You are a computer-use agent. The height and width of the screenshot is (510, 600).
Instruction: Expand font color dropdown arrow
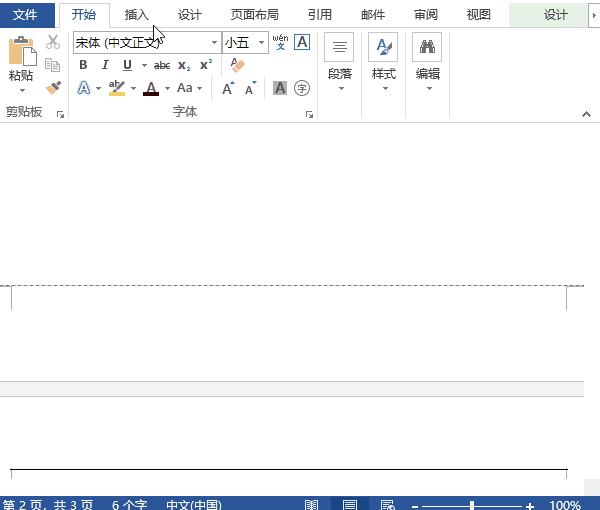click(x=167, y=88)
